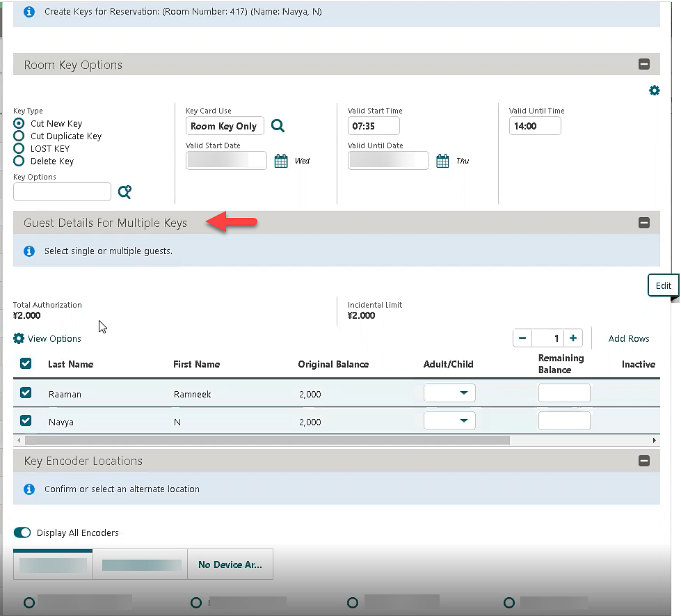Viewport: 681px width, 616px height.
Task: Disable the Display All Encoders switch
Action: coord(22,532)
